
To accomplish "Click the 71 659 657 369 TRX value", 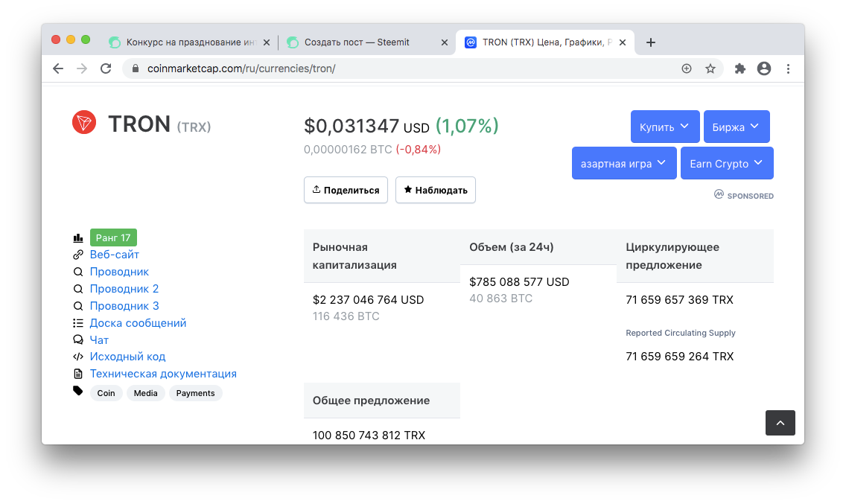I will [x=680, y=299].
